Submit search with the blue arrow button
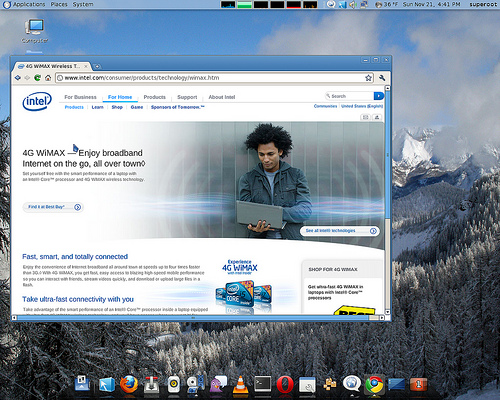 (x=379, y=96)
